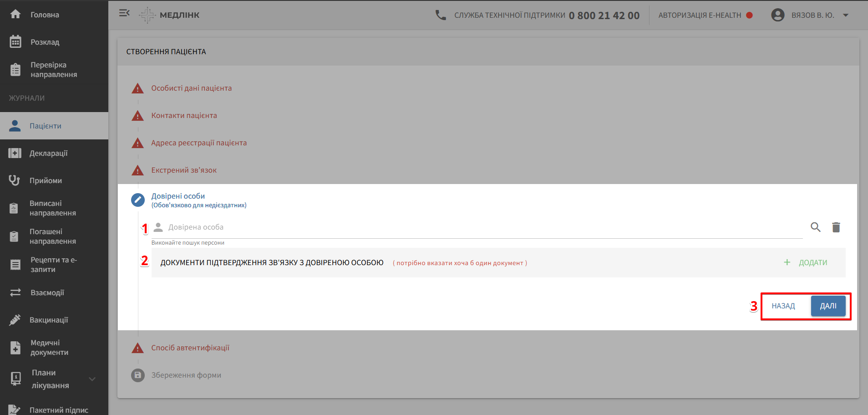Expand Плани лікування sidebar submenu chevron
The image size is (868, 415).
(x=92, y=379)
